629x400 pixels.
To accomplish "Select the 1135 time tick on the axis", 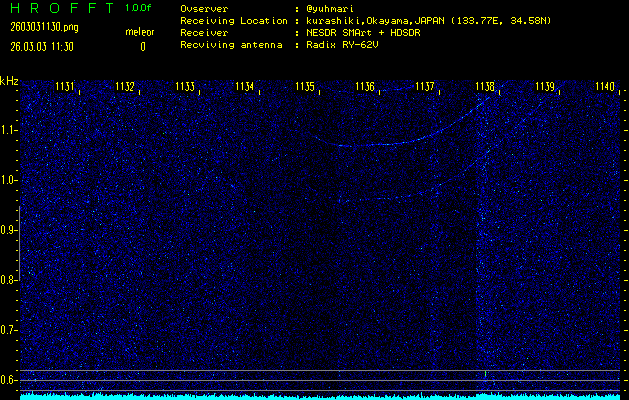I will coord(305,87).
